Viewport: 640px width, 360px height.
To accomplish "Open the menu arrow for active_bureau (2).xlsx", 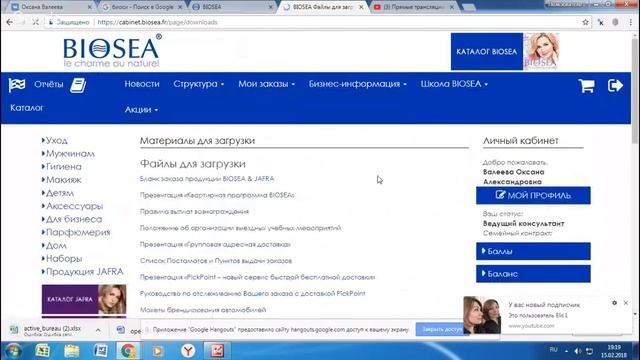I will 98,330.
